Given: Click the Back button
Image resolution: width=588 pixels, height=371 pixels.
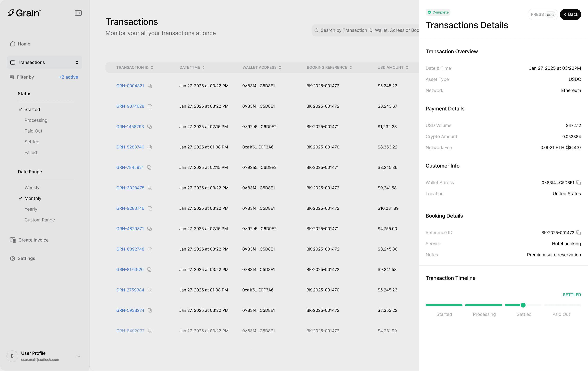Looking at the screenshot, I should tap(570, 14).
